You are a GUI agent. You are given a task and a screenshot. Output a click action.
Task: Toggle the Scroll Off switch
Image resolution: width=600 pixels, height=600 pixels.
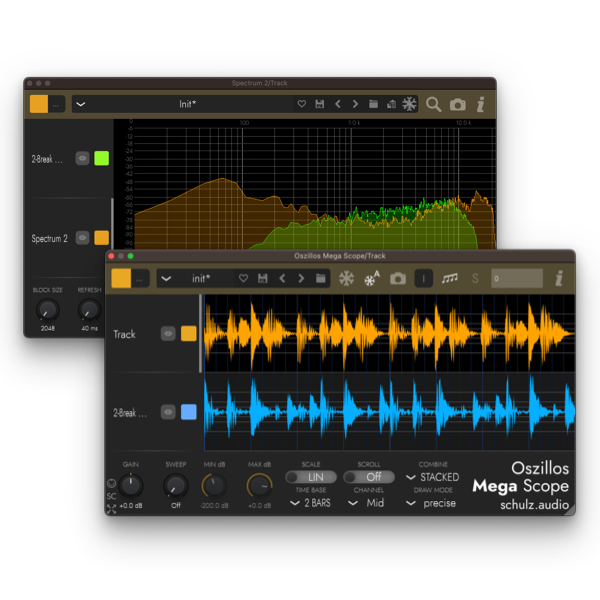[368, 477]
